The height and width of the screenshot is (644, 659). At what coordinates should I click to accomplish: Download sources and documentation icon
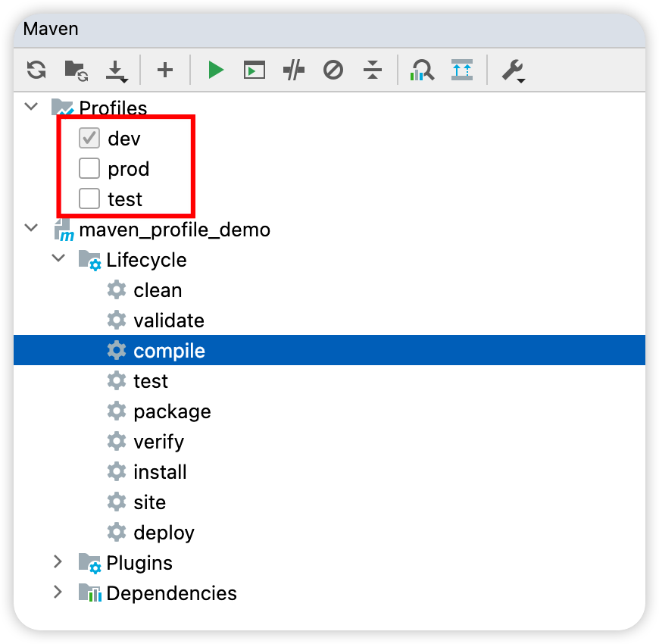(117, 71)
